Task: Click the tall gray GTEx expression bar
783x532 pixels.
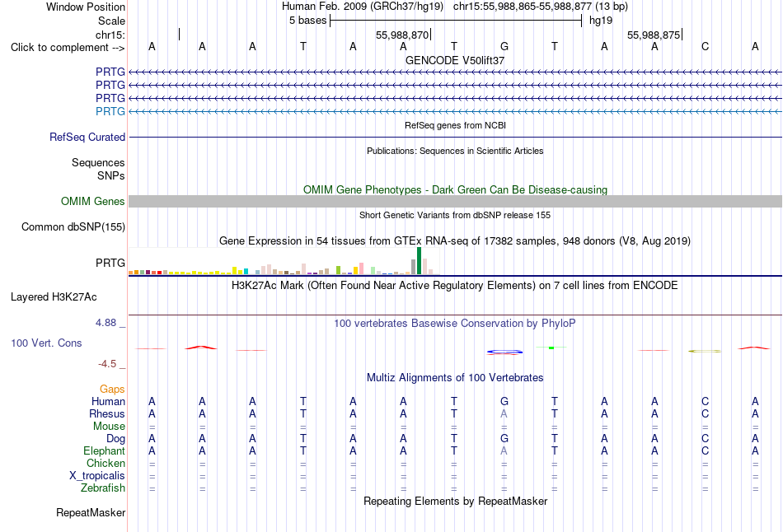Action: [x=413, y=267]
